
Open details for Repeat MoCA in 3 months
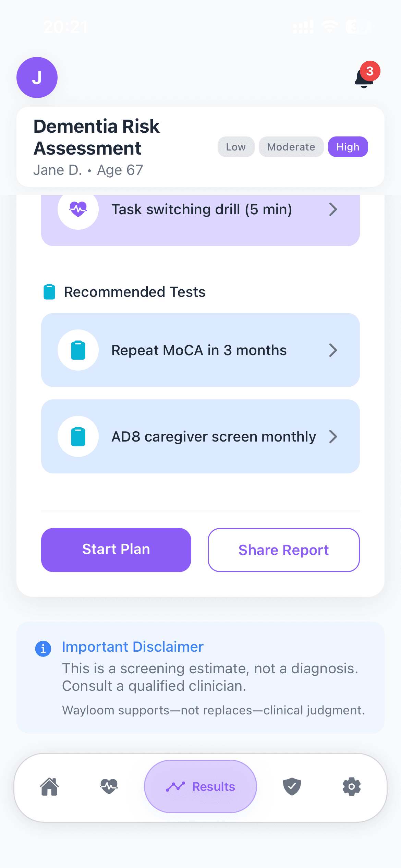[x=200, y=350]
